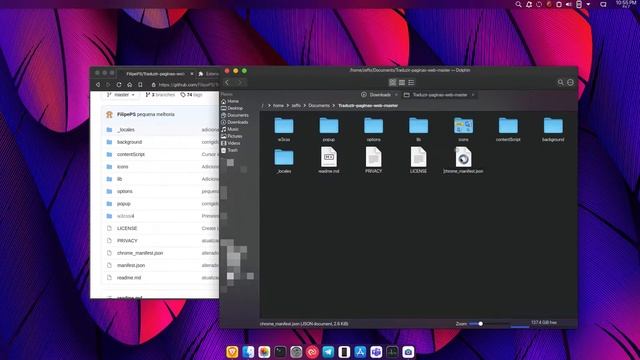Select the readme.md file in Dolphin
Viewport: 640px width, 360px height.
(329, 160)
